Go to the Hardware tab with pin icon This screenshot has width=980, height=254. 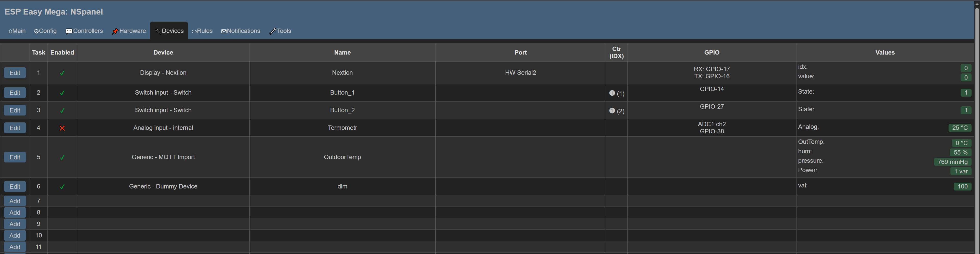click(129, 31)
